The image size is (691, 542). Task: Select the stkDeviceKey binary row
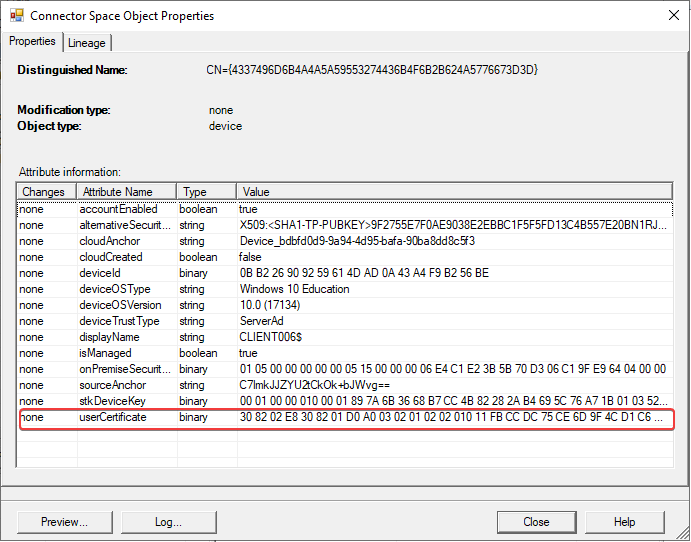(116, 401)
